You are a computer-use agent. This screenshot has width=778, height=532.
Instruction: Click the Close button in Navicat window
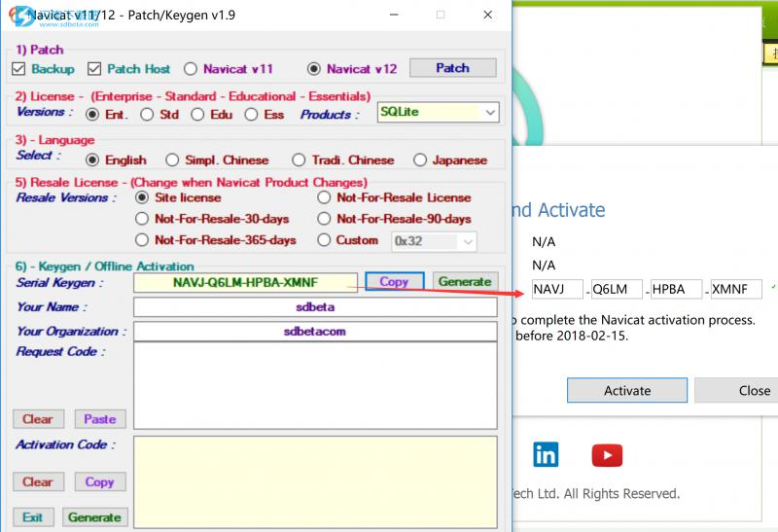736,391
